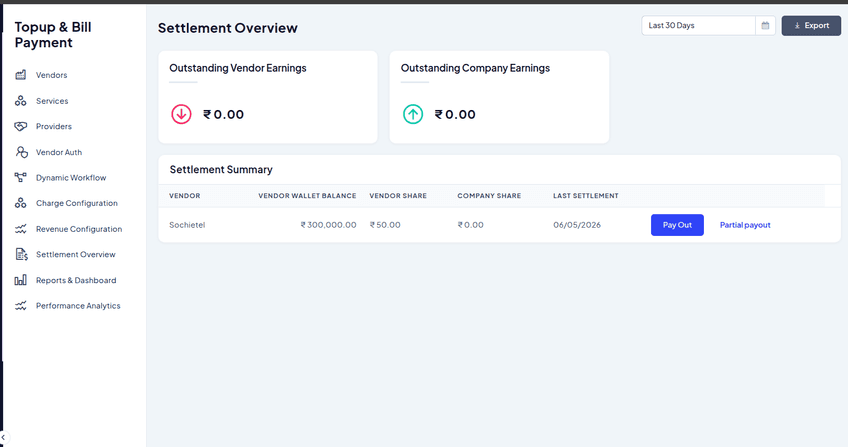Click the Partial payout link

point(745,225)
